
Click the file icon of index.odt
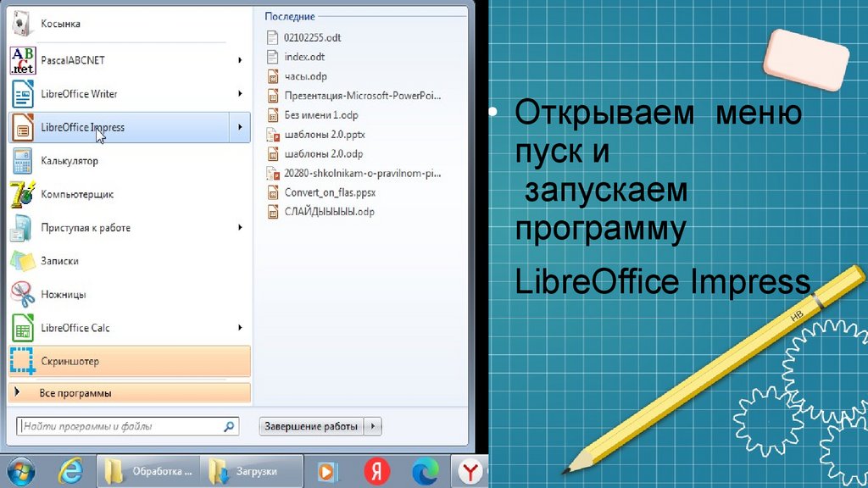pyautogui.click(x=272, y=57)
